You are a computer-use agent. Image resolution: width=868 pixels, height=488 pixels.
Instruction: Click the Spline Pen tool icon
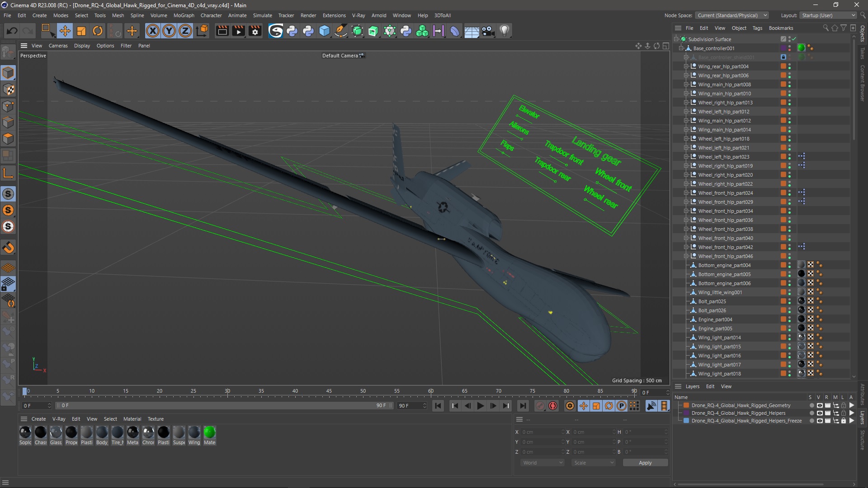[x=341, y=31]
